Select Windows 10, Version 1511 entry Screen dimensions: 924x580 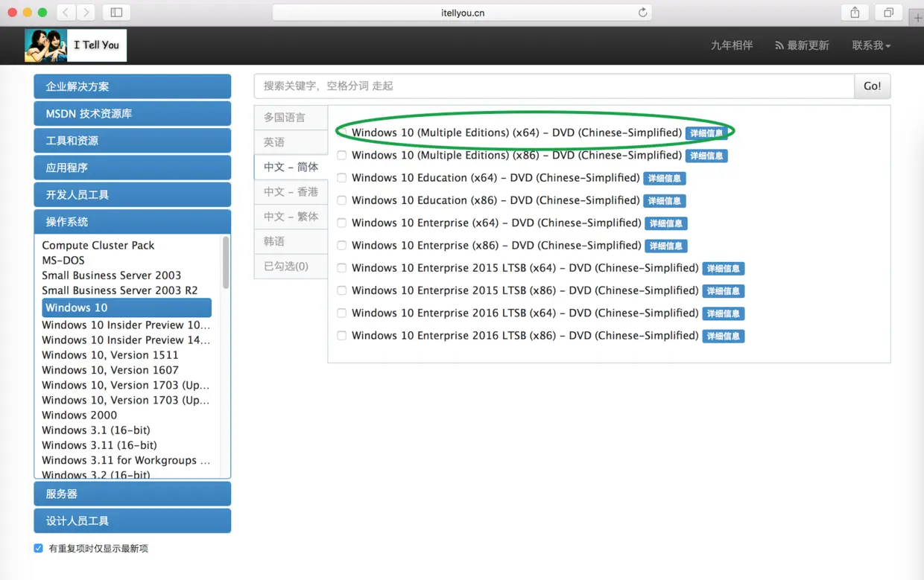pos(110,355)
